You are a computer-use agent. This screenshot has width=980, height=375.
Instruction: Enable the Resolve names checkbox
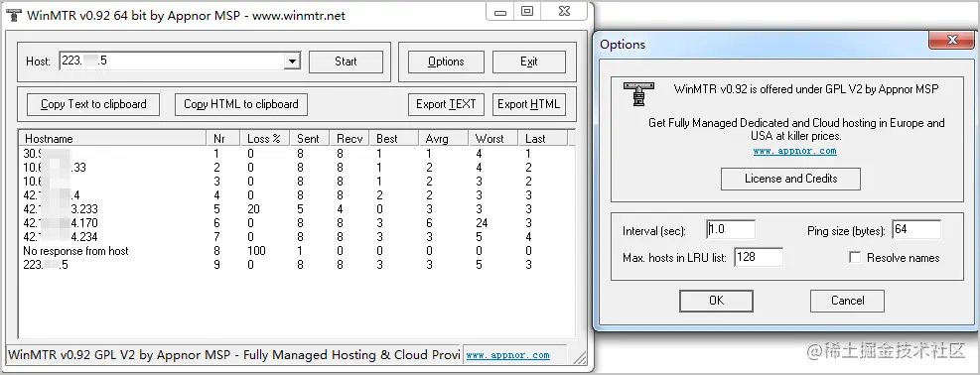tap(854, 257)
